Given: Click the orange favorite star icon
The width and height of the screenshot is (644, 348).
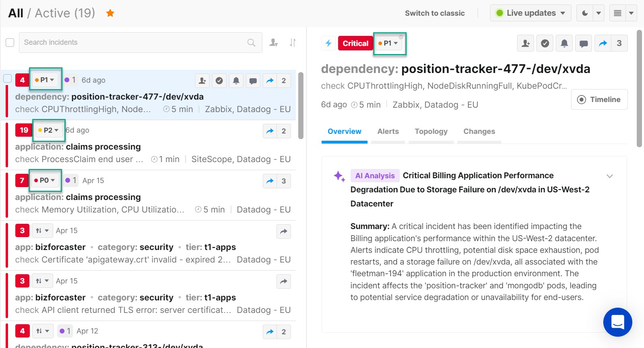Looking at the screenshot, I should click(x=110, y=13).
